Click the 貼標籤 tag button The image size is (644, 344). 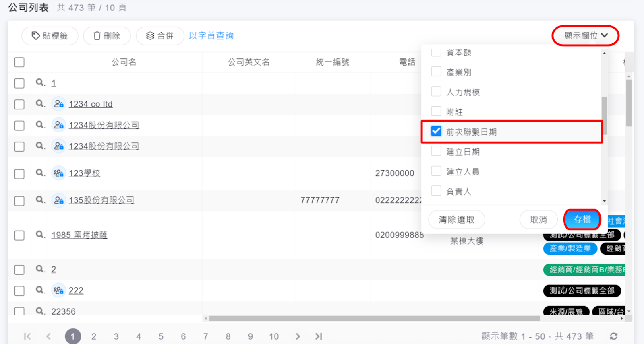pyautogui.click(x=50, y=36)
